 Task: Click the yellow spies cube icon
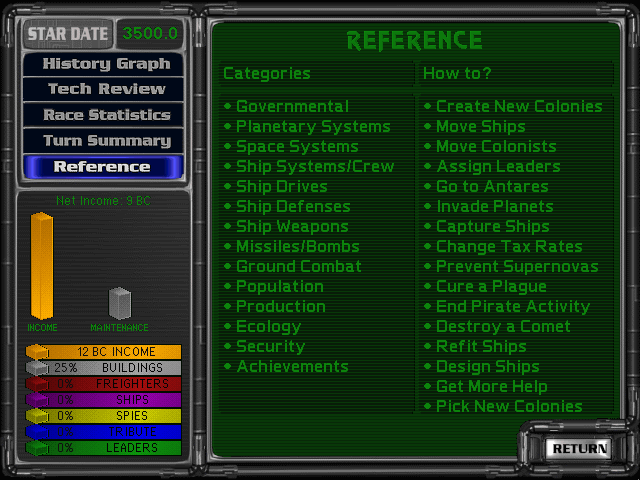[37, 416]
